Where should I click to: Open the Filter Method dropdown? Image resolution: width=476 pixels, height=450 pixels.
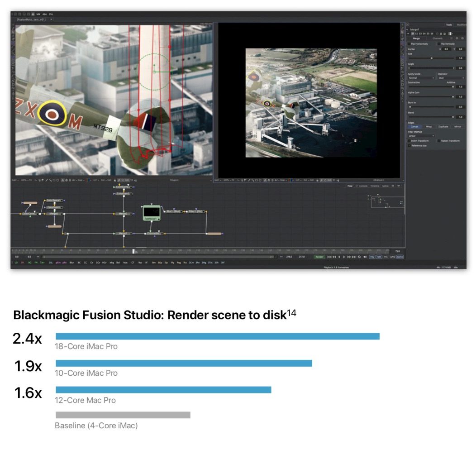pos(421,136)
